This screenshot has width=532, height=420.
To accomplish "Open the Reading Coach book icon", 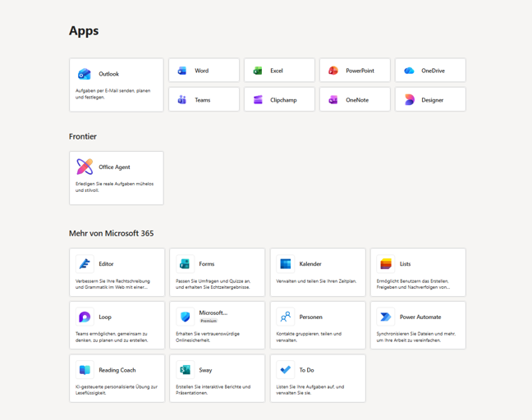I will tap(85, 370).
